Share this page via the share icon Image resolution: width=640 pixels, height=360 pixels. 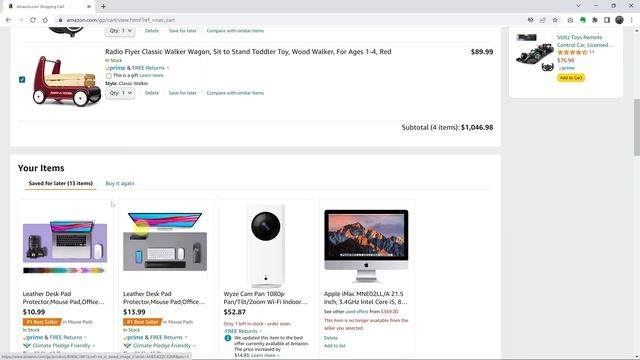542,20
